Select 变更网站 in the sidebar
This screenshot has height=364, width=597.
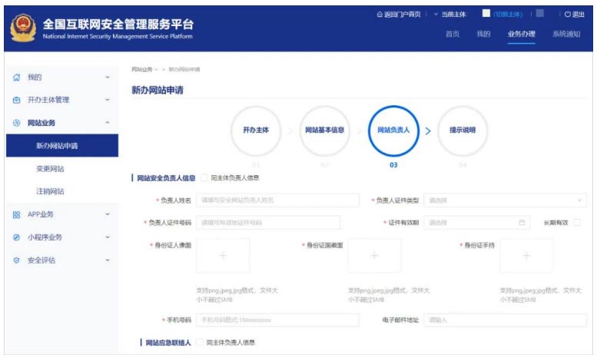click(51, 168)
